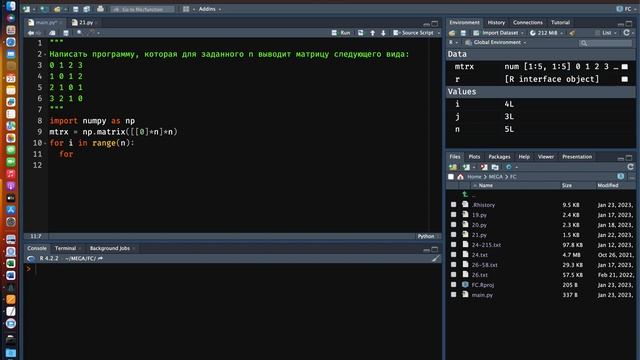Check the 20.py file checkbox

point(453,224)
